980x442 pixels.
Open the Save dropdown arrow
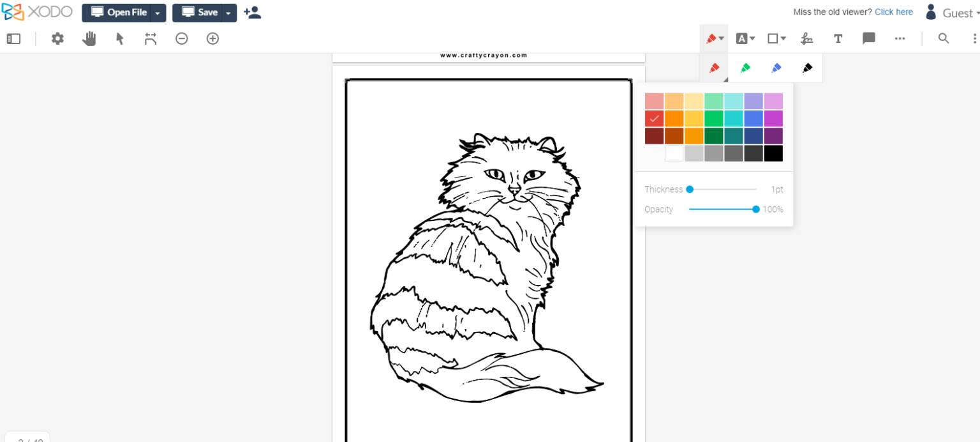[x=228, y=12]
